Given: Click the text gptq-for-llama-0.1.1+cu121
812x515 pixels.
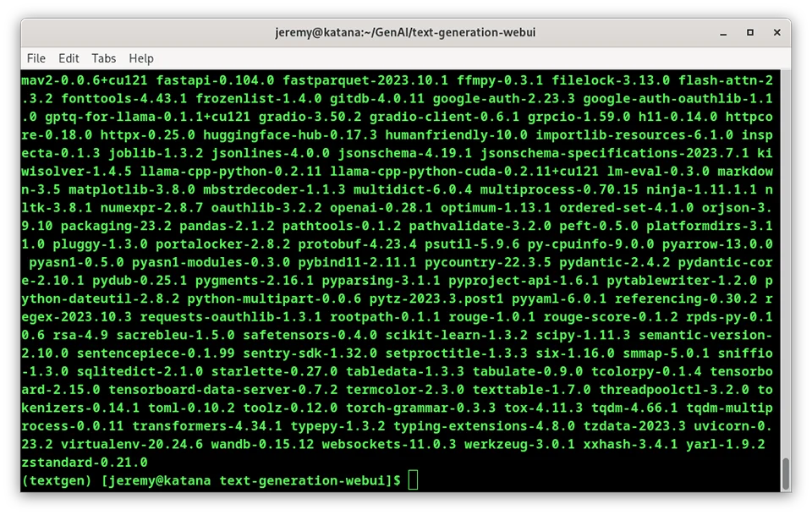Looking at the screenshot, I should (x=147, y=117).
